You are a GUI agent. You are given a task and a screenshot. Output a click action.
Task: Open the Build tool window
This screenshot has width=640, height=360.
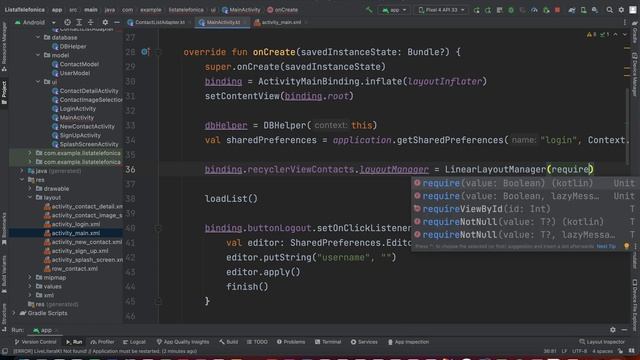pos(228,342)
